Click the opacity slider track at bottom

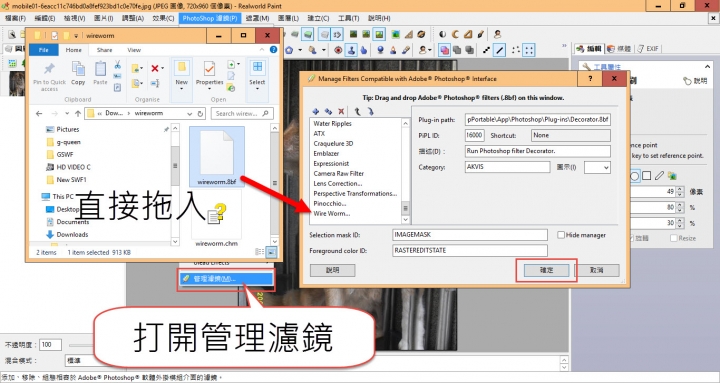point(81,345)
